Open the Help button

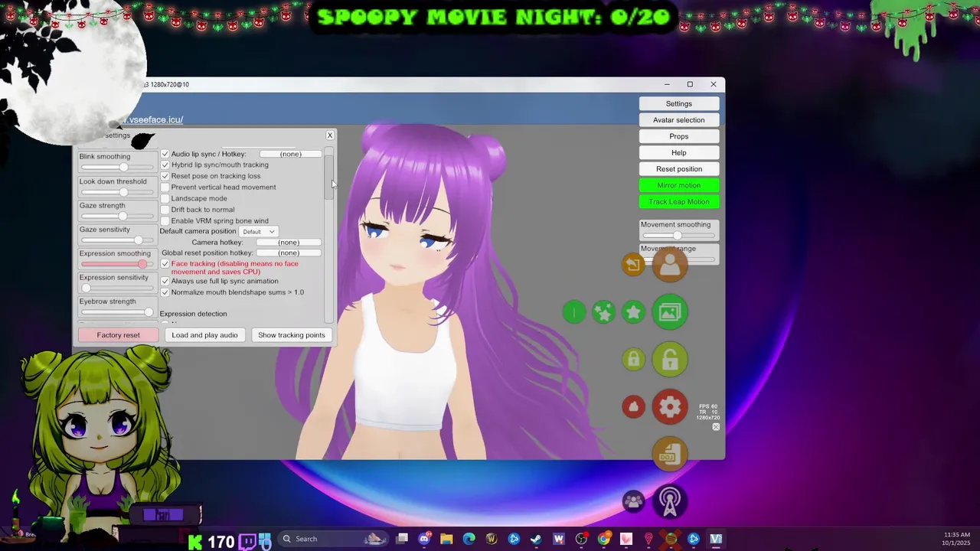click(x=679, y=152)
